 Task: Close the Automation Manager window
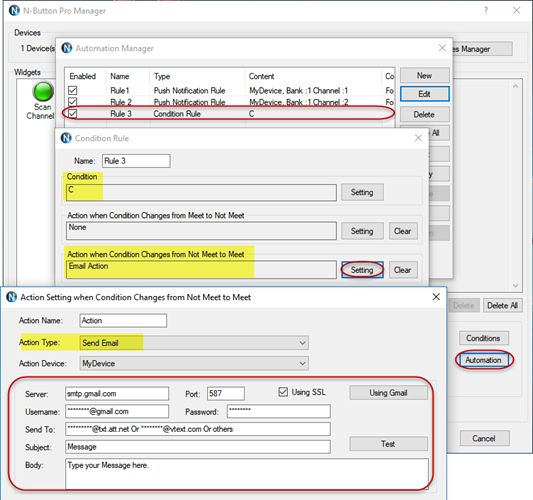click(442, 48)
